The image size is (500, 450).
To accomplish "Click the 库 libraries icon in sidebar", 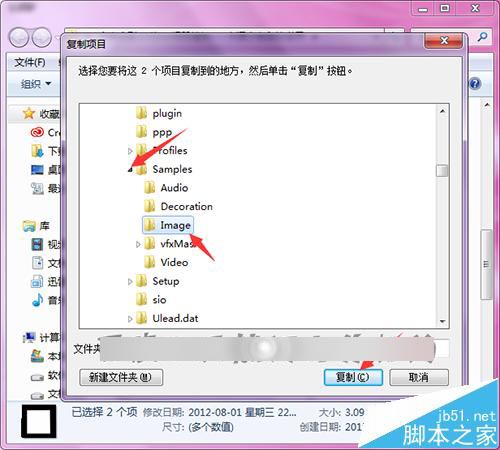I will 29,226.
